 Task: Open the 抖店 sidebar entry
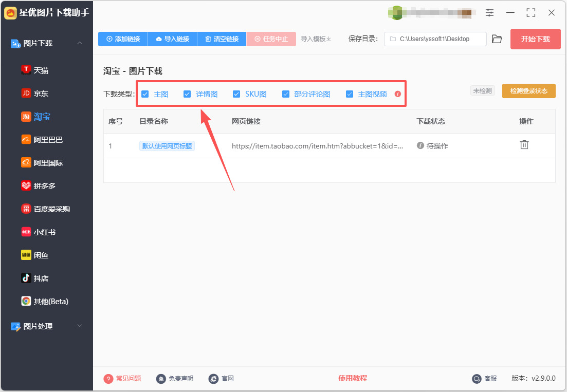[x=35, y=278]
